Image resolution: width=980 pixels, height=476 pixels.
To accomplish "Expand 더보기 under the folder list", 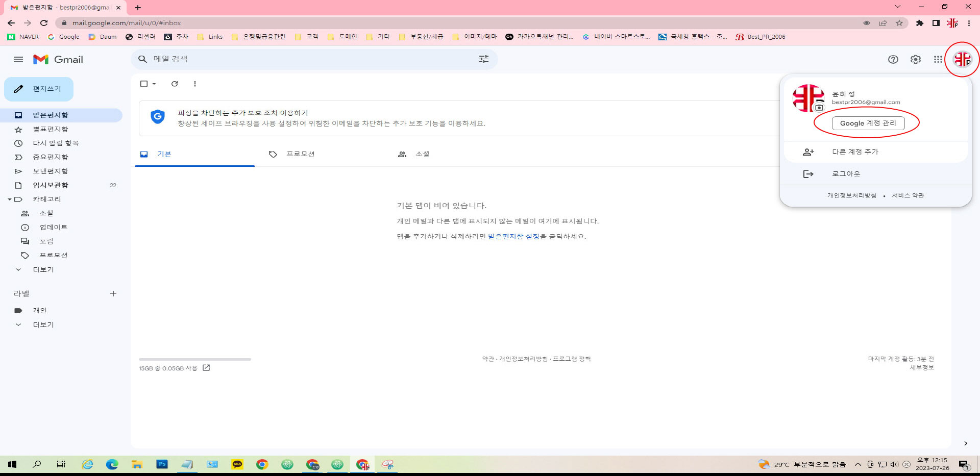I will point(43,269).
